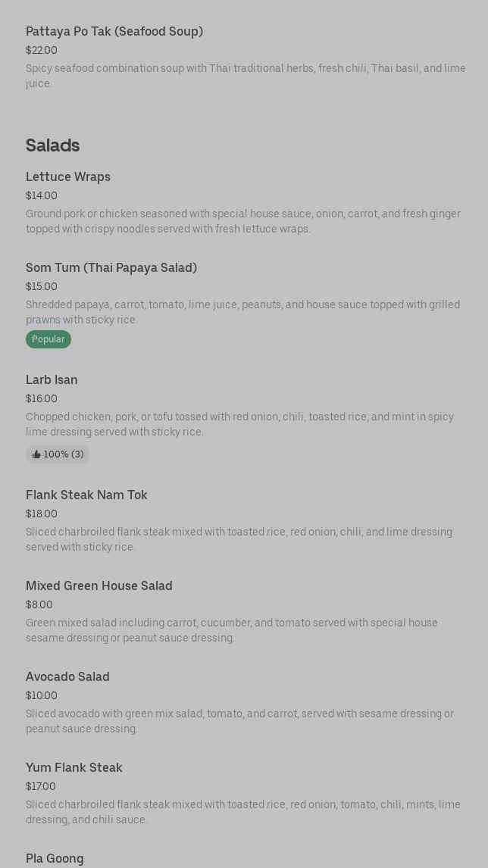Click the Som Tum shredded papaya description
The height and width of the screenshot is (868, 488).
pos(242,312)
